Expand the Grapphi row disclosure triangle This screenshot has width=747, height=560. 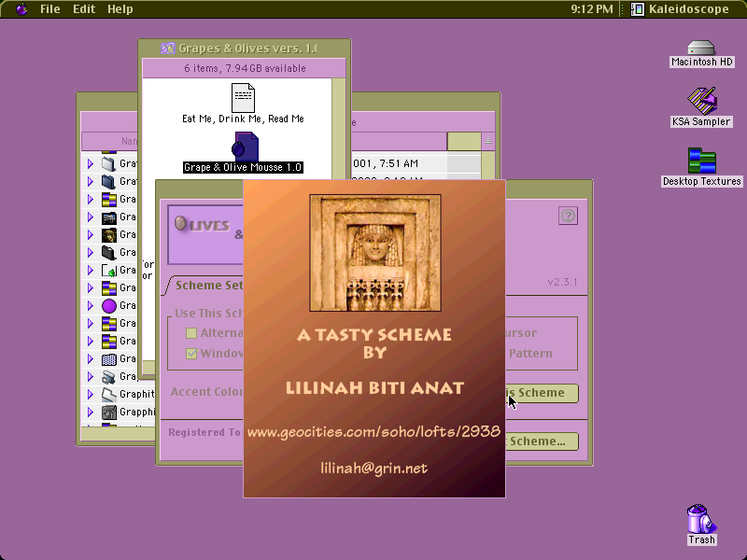[91, 412]
